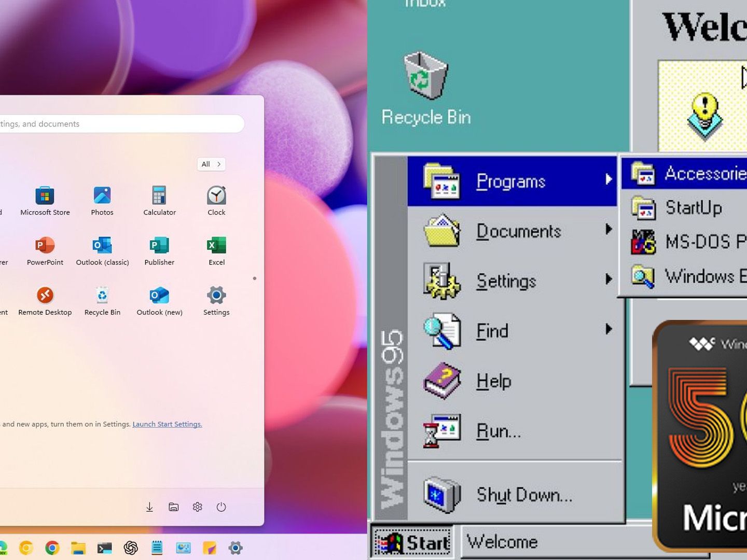
Task: Open Outlook (classic)
Action: pyautogui.click(x=102, y=251)
